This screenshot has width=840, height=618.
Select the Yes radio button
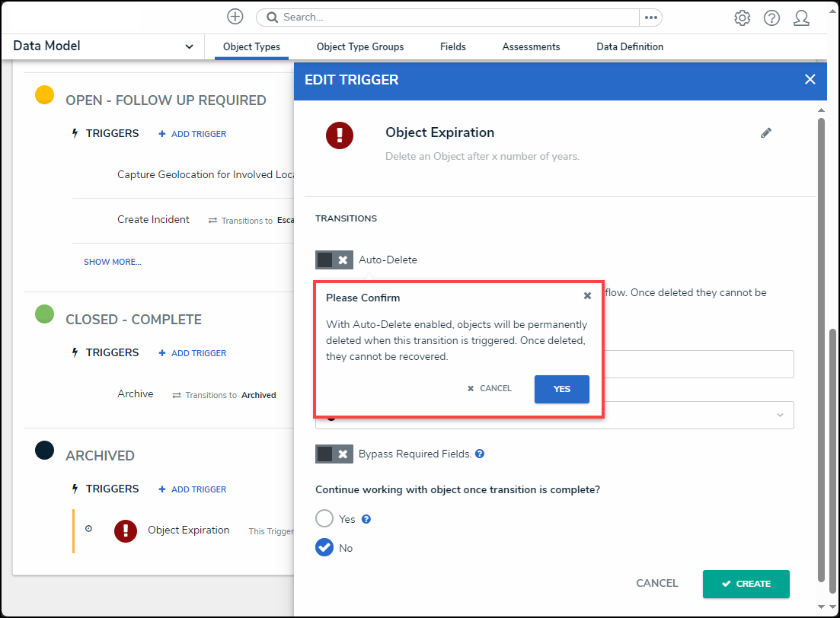[324, 519]
